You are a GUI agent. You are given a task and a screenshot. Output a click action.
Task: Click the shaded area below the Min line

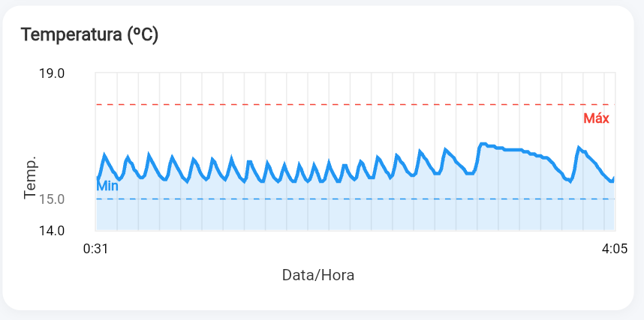click(x=338, y=216)
